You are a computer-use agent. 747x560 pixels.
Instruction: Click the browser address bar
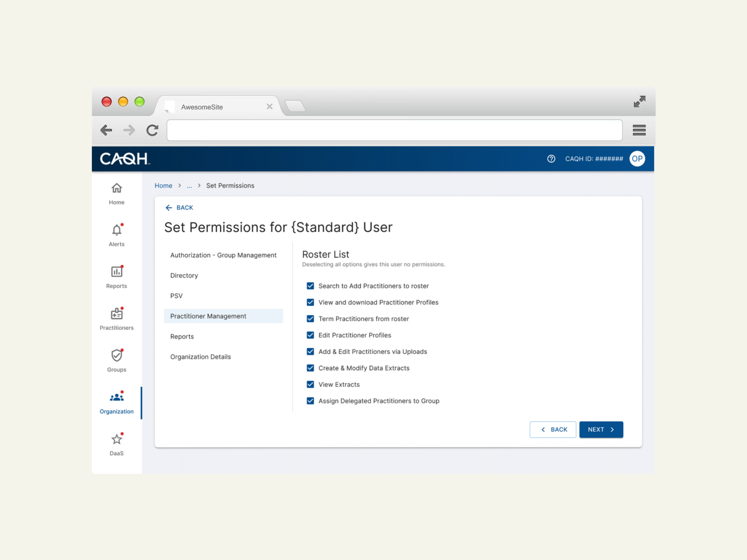click(x=395, y=130)
